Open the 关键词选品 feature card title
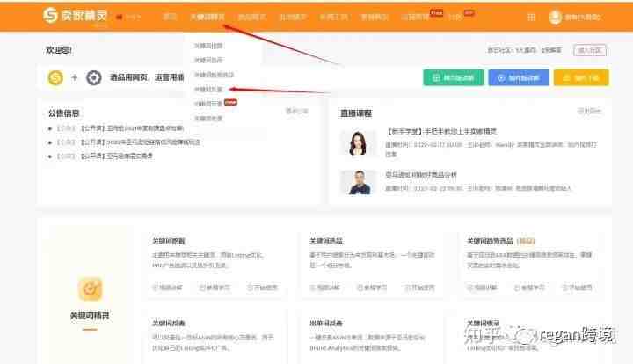The image size is (633, 364). click(326, 241)
